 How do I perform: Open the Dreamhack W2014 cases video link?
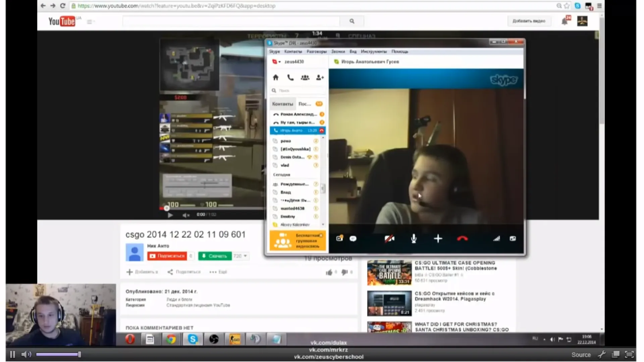coord(454,296)
